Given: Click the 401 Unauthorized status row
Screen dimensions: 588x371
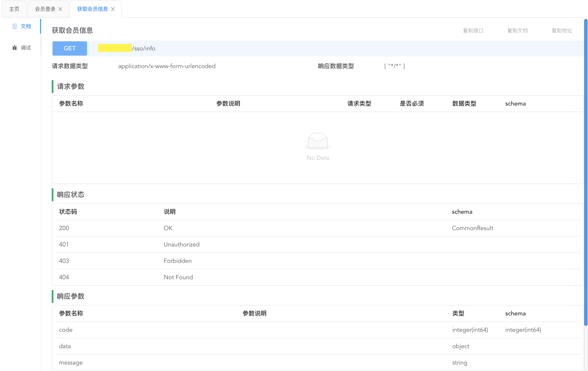Looking at the screenshot, I should 181,245.
